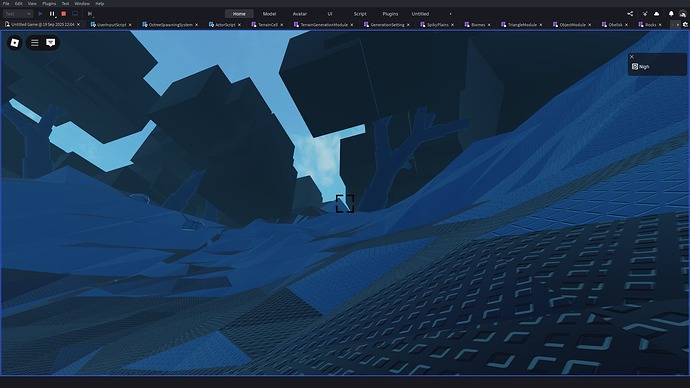This screenshot has height=388, width=690.
Task: Toggle the in-game chat button
Action: (51, 43)
